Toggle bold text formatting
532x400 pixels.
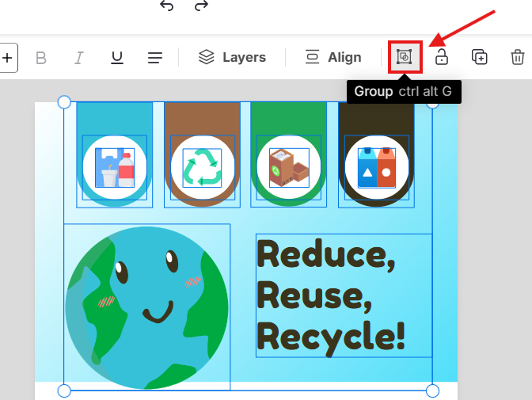coord(41,57)
